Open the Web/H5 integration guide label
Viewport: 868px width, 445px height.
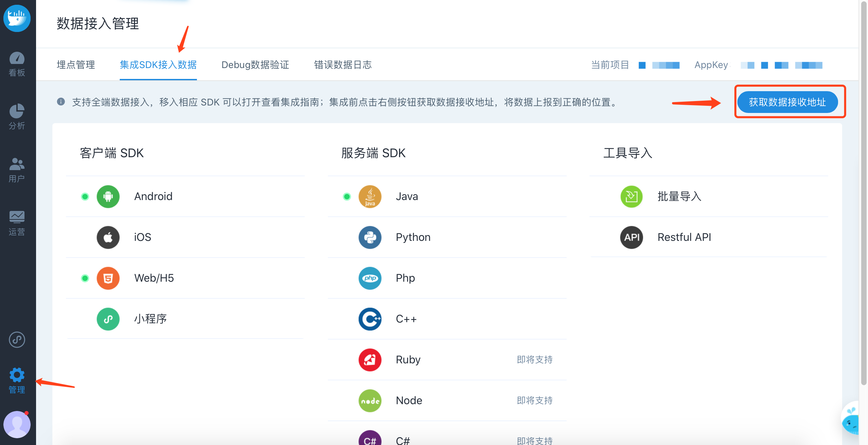pos(154,278)
